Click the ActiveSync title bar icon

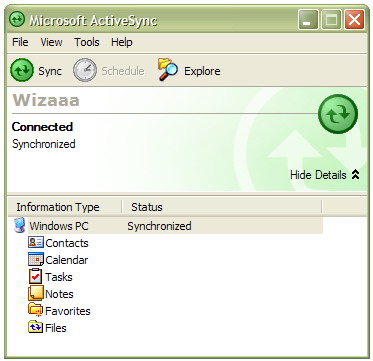pos(17,20)
